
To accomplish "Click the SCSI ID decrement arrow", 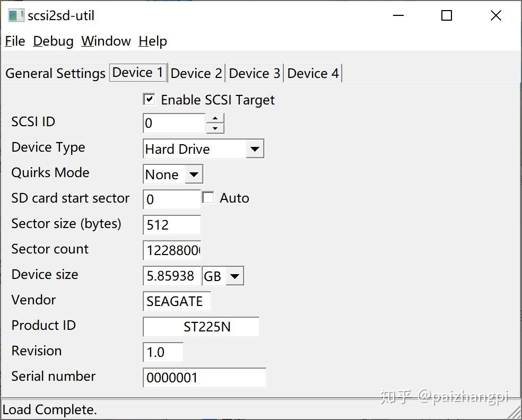I will (x=215, y=127).
